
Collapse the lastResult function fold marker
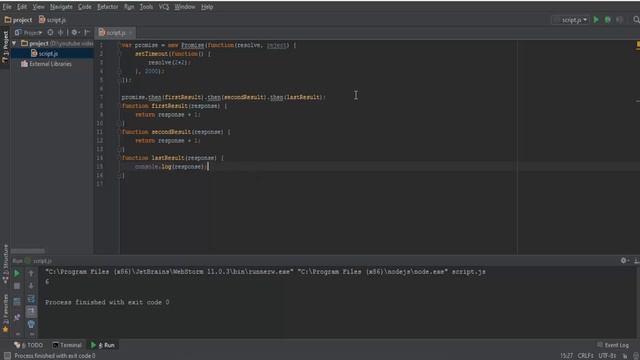click(x=120, y=158)
